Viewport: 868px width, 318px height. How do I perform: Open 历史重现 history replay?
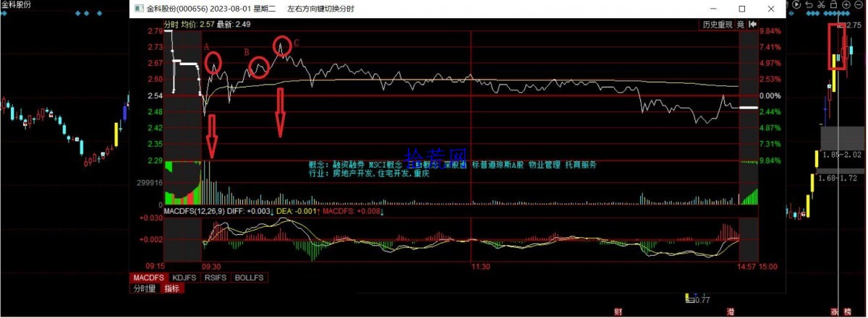click(x=718, y=24)
